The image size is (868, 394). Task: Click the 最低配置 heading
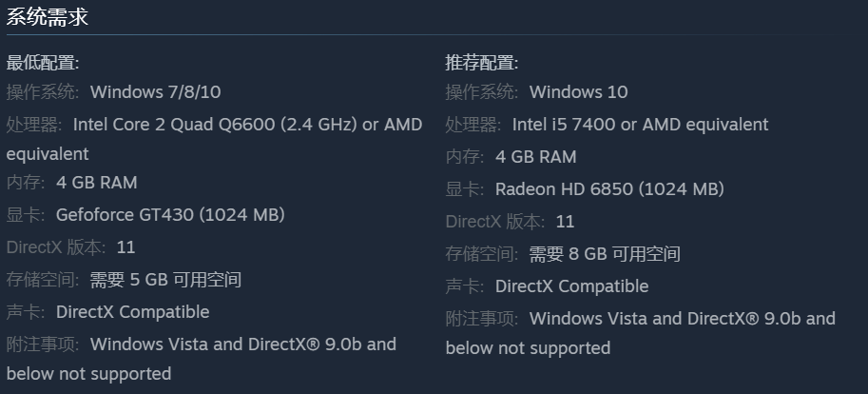tap(43, 63)
